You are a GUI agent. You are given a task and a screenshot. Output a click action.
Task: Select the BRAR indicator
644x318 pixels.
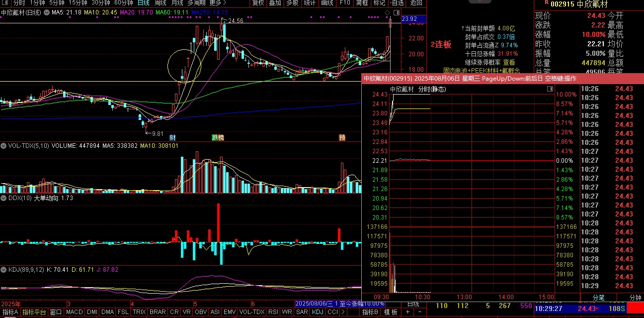(158, 312)
